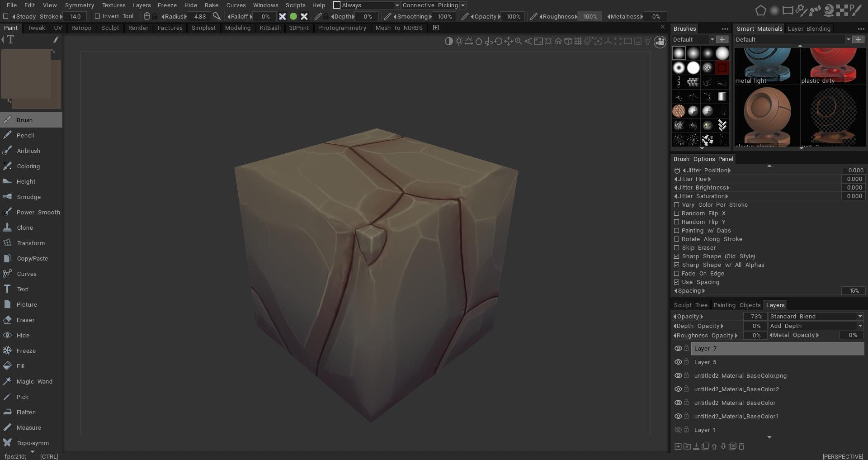868x460 pixels.
Task: Select the Power Smooth tool
Action: [31, 212]
